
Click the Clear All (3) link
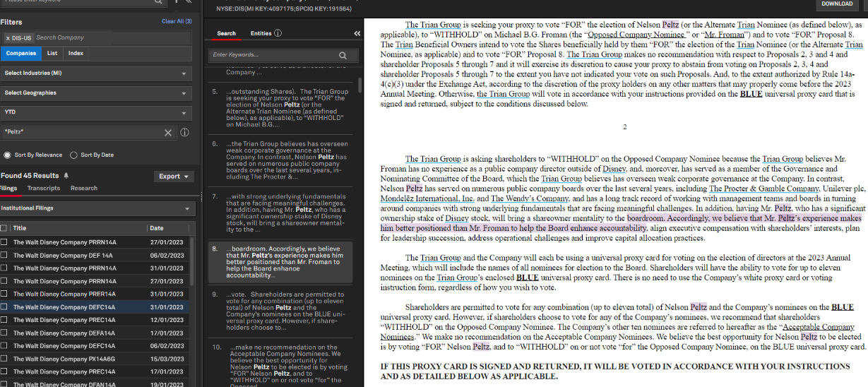(x=177, y=21)
